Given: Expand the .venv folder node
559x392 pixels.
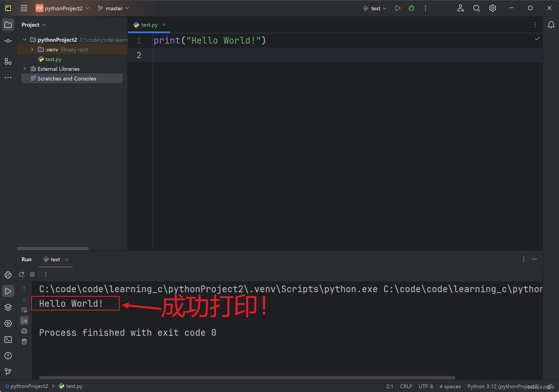Looking at the screenshot, I should (x=32, y=50).
